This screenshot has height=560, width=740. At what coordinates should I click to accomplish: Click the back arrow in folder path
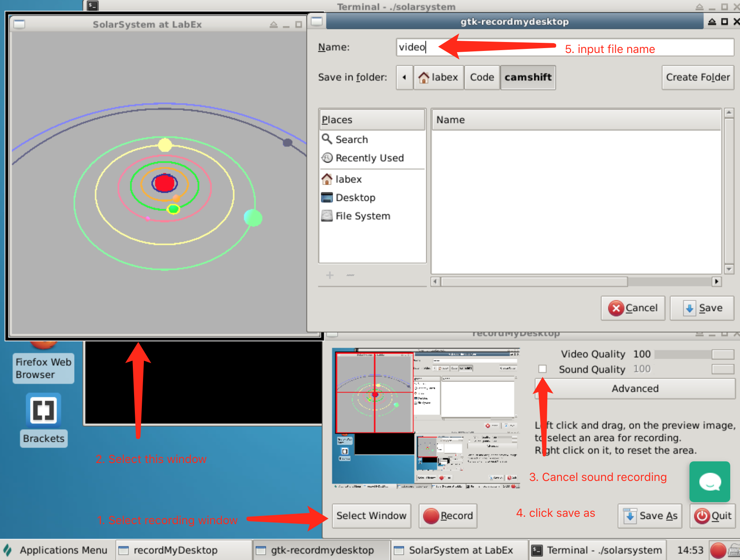pos(404,77)
